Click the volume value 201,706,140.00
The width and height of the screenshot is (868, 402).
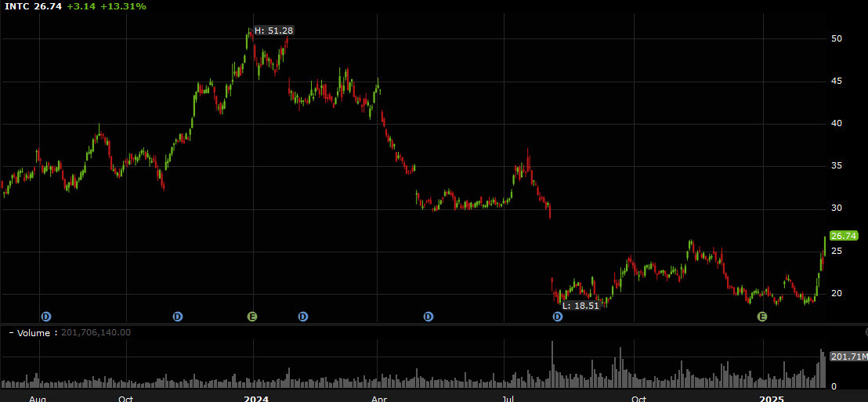click(x=96, y=333)
